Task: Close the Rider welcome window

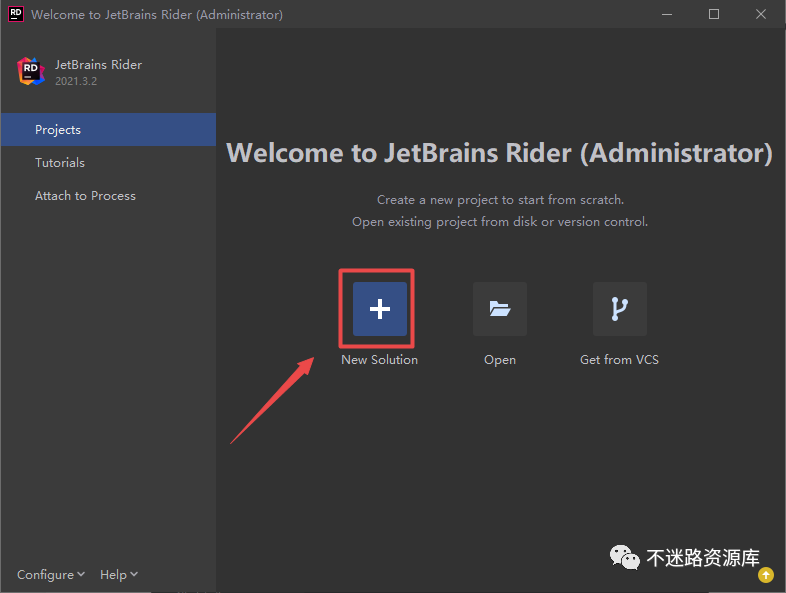Action: pos(761,14)
